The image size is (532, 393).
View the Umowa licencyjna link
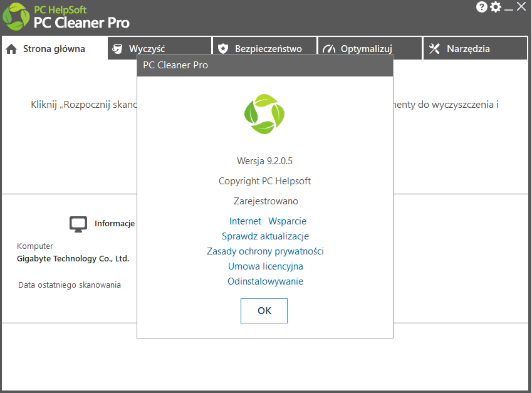(265, 266)
